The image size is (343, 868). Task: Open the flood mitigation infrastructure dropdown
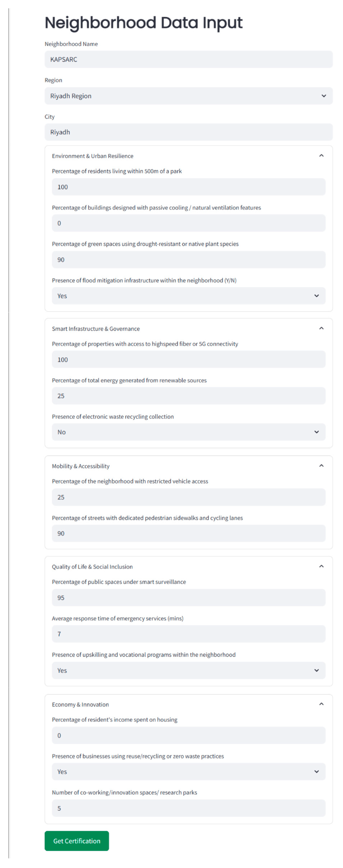(x=188, y=296)
